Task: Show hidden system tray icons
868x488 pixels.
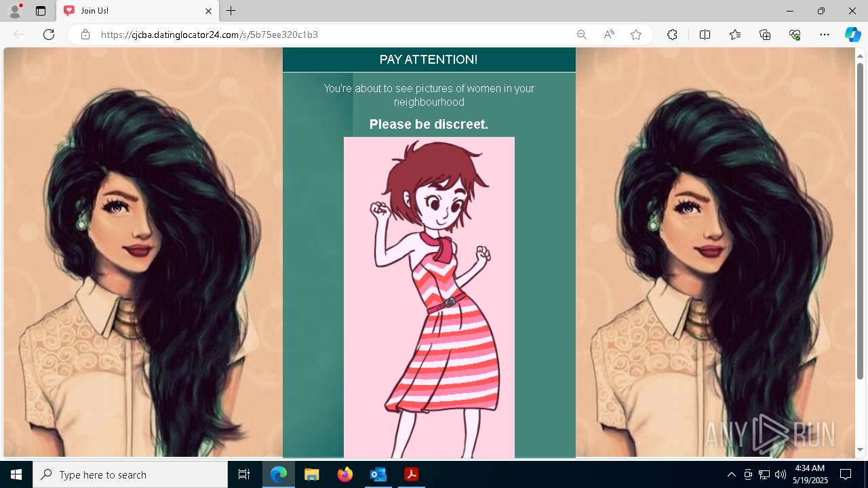Action: 731,474
